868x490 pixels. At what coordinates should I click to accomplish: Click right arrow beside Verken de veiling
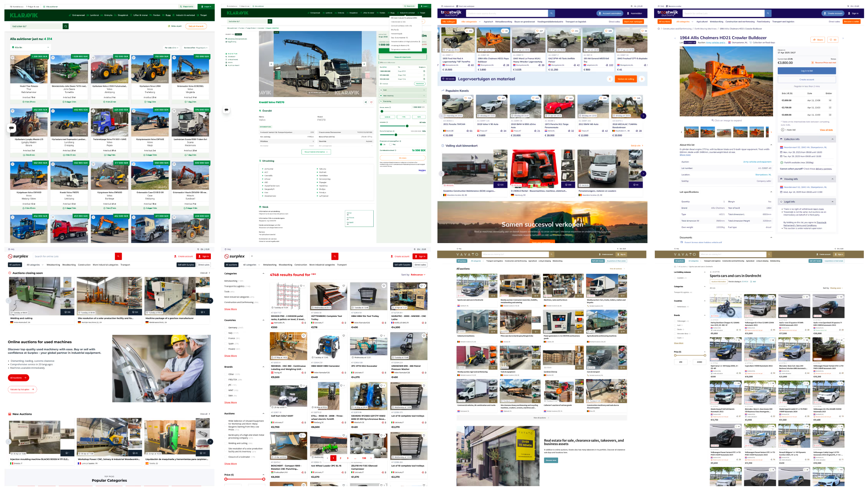pos(641,79)
